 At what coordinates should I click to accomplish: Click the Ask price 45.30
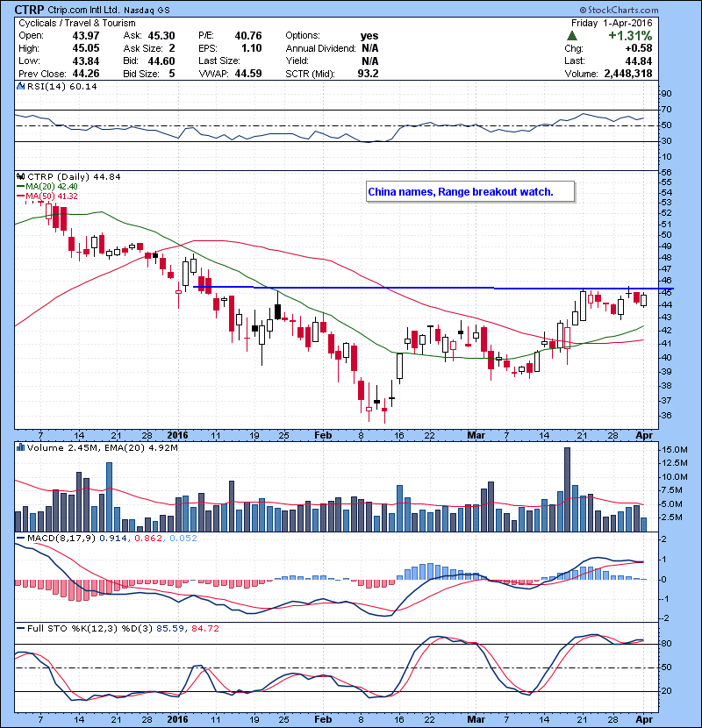161,36
